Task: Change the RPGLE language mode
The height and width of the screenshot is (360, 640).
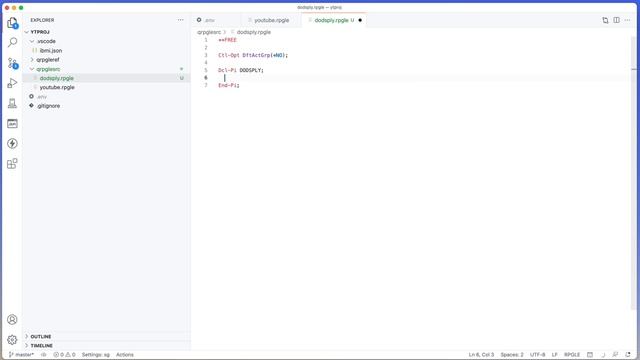Action: [572, 355]
